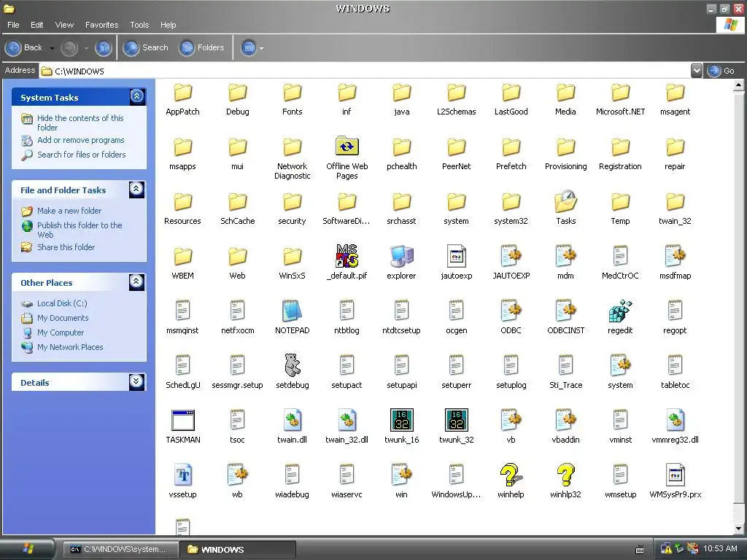747x560 pixels.
Task: Click the Search toolbar button
Action: [x=146, y=47]
